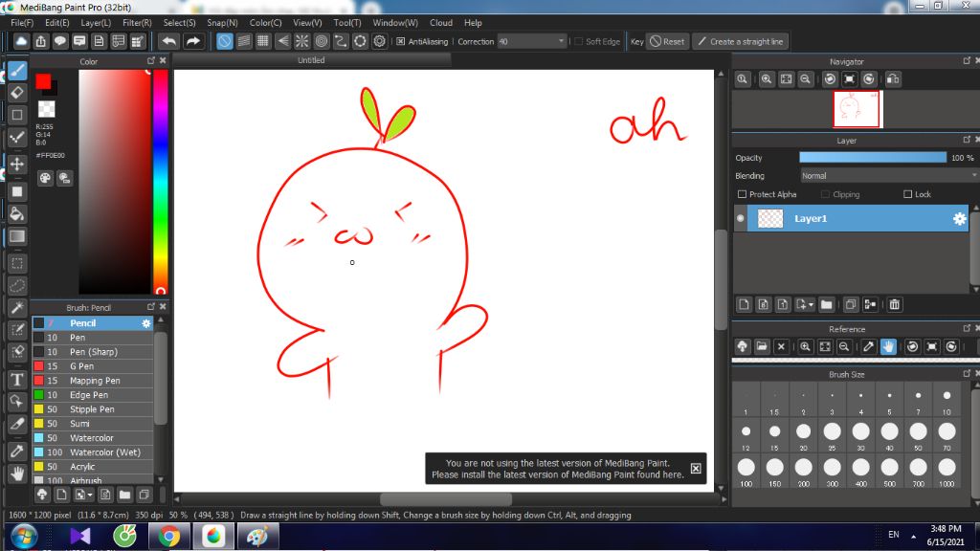Enable the Clipping checkbox

coord(825,194)
